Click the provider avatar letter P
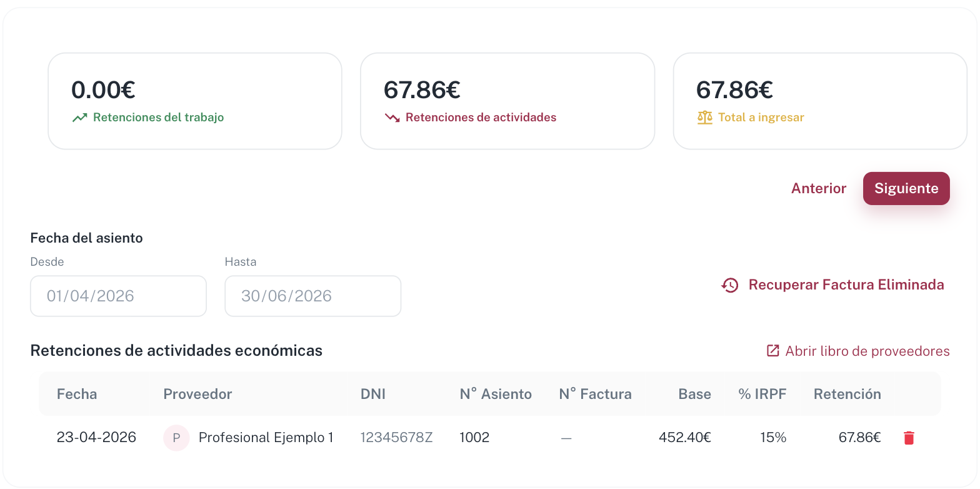Screen dimensions: 980x489 (x=176, y=438)
